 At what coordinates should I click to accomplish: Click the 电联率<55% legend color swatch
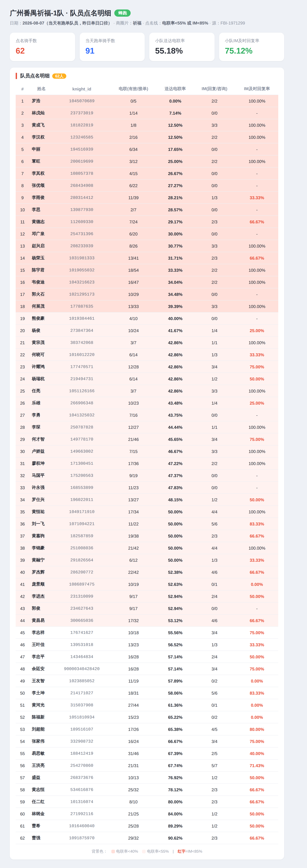[x=144, y=851]
